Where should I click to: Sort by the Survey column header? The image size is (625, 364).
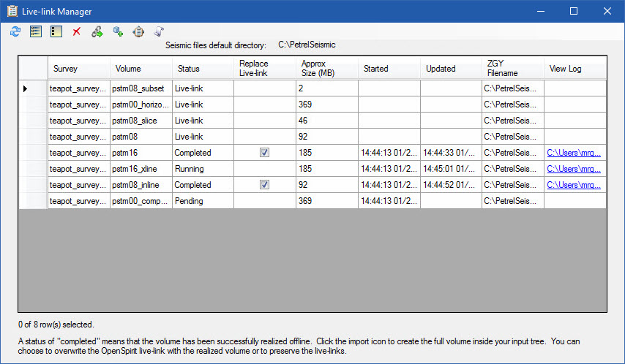[79, 68]
